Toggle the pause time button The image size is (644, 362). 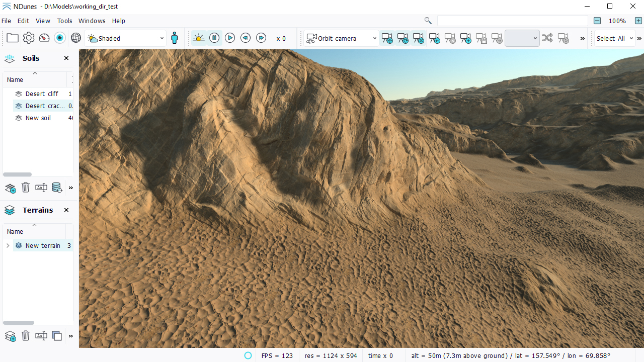(x=214, y=38)
